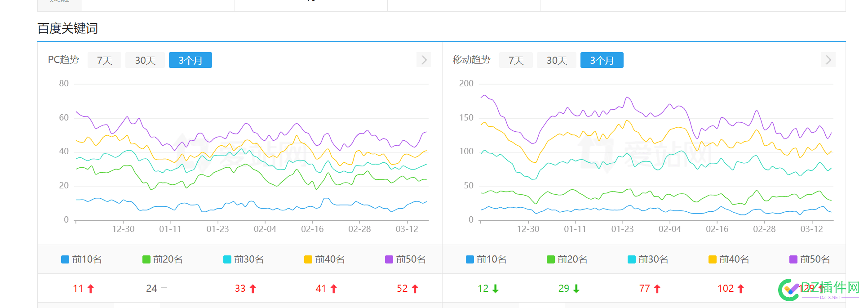868x308 pixels.
Task: Toggle 前50名 legend in 移动趋势 chart
Action: tap(810, 259)
